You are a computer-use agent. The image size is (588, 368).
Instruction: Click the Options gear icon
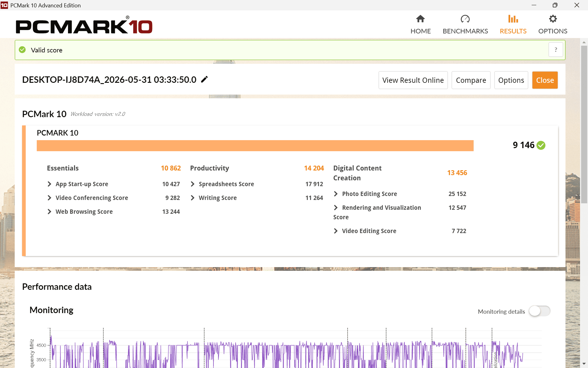[553, 19]
